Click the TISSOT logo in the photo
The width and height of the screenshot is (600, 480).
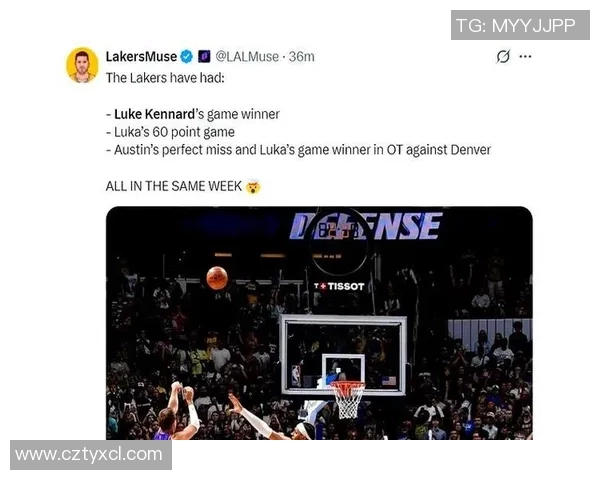pos(339,286)
